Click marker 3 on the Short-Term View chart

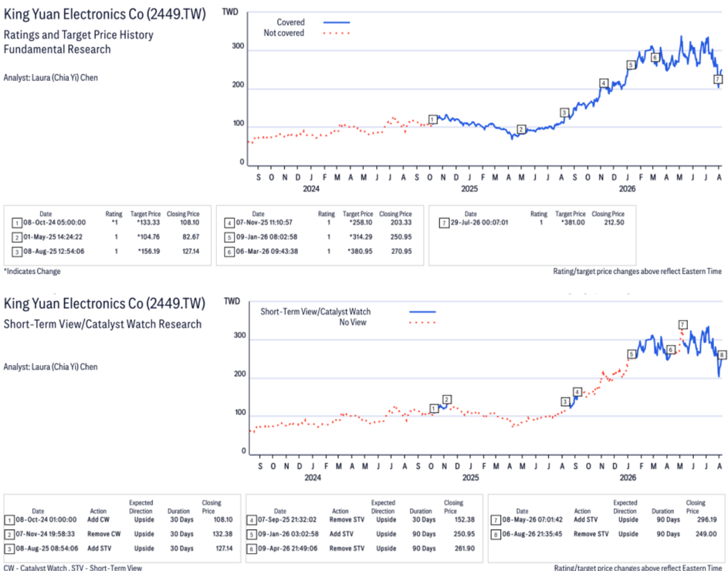tap(565, 401)
